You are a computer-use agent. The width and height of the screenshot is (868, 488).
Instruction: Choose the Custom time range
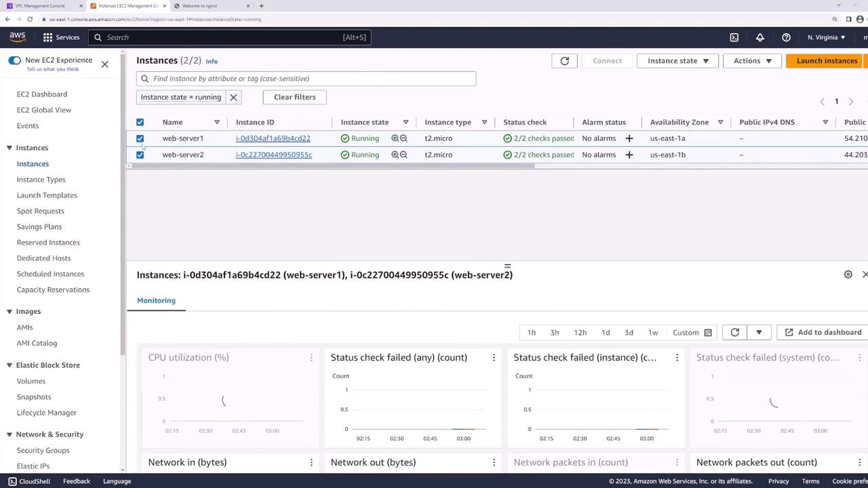[692, 333]
